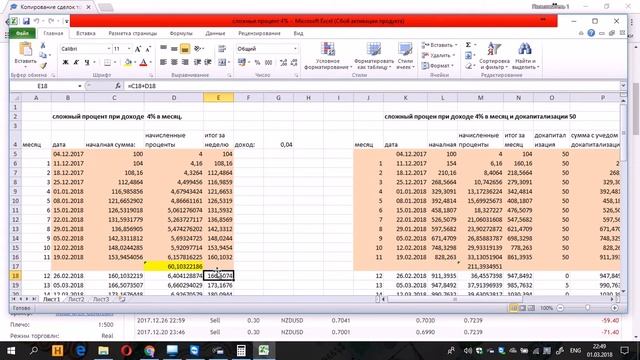Image resolution: width=640 pixels, height=360 pixels.
Task: Open the number format Общий dropdown
Action: pos(295,49)
